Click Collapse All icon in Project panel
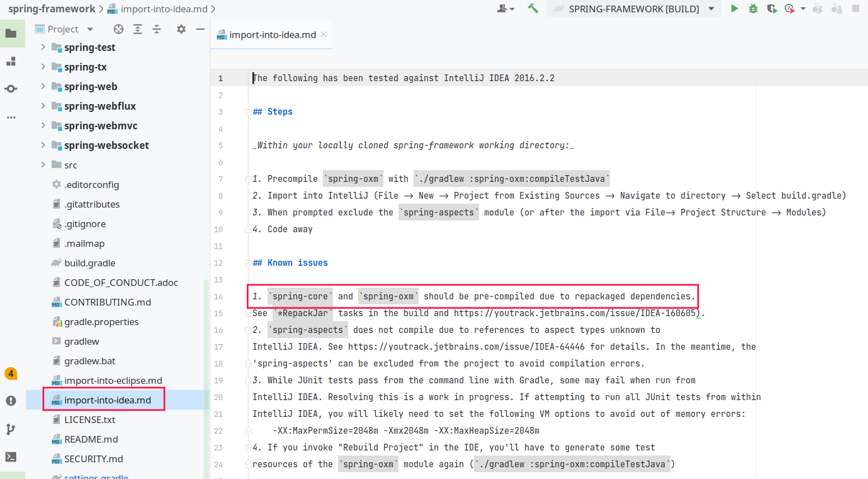This screenshot has height=479, width=868. coord(157,29)
